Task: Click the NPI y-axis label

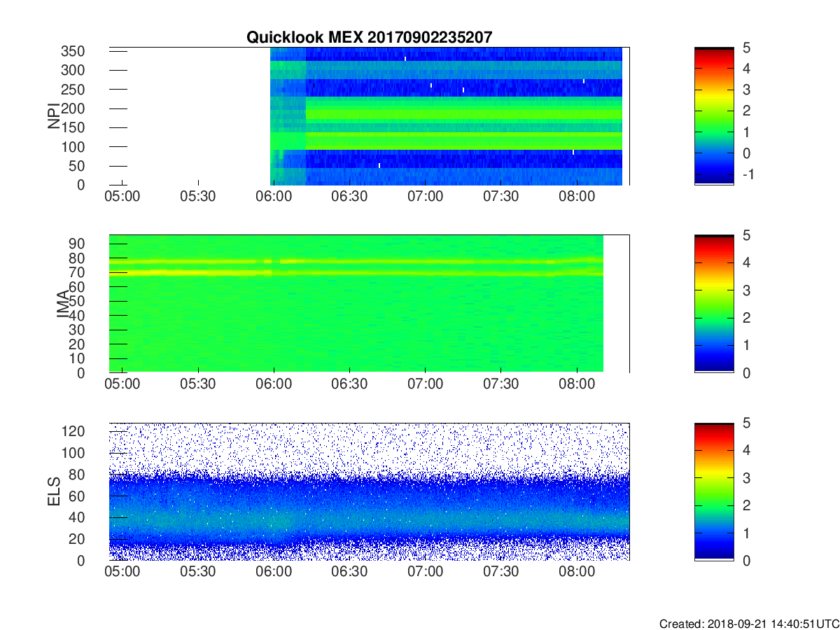Action: pyautogui.click(x=54, y=116)
